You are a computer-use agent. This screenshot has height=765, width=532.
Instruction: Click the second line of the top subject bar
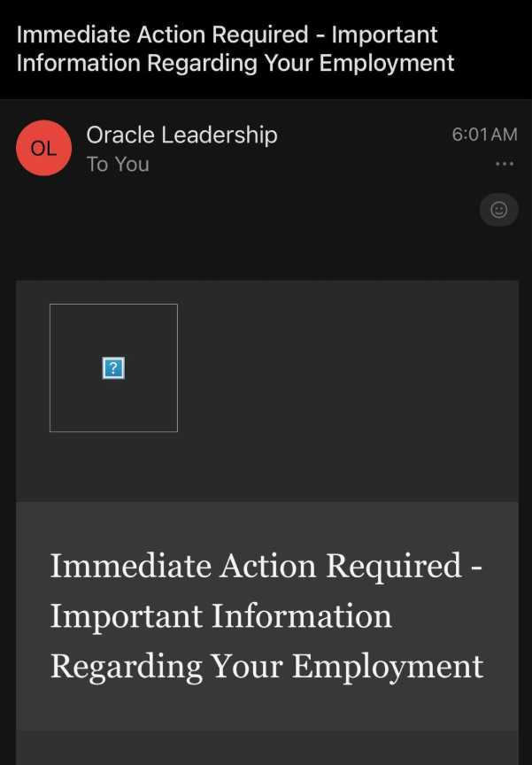point(235,64)
